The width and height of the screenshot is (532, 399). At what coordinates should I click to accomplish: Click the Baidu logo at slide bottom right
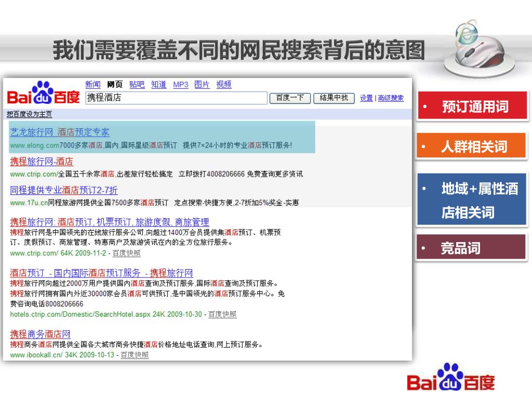pos(450,378)
